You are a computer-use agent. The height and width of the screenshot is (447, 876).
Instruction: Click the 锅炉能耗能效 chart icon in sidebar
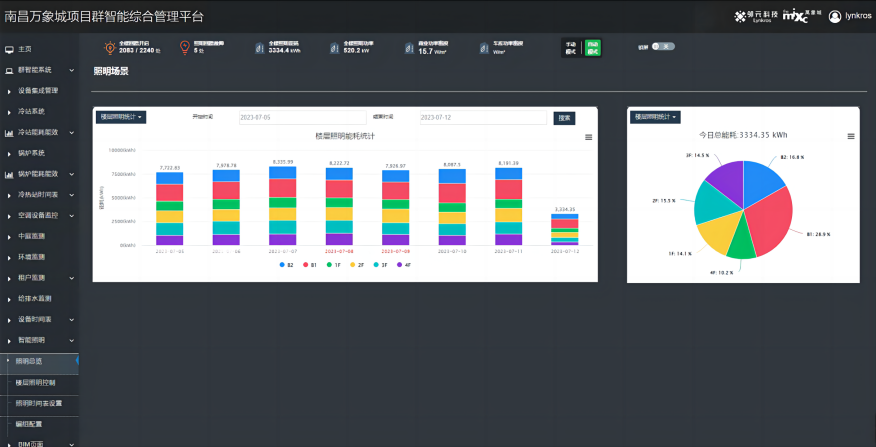(x=10, y=174)
